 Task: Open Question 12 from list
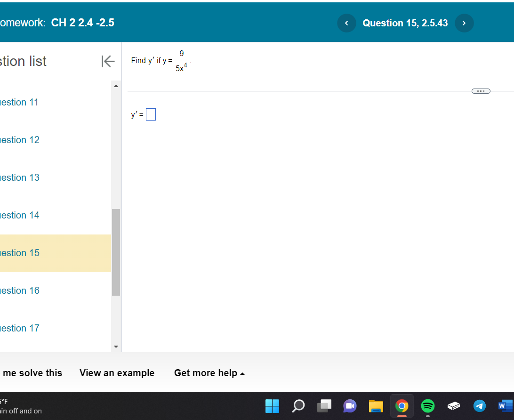tap(20, 140)
